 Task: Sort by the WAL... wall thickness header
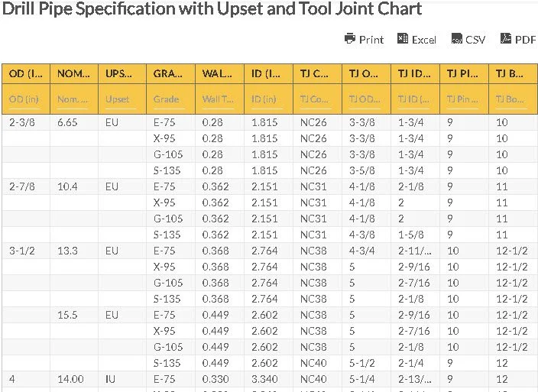click(218, 74)
